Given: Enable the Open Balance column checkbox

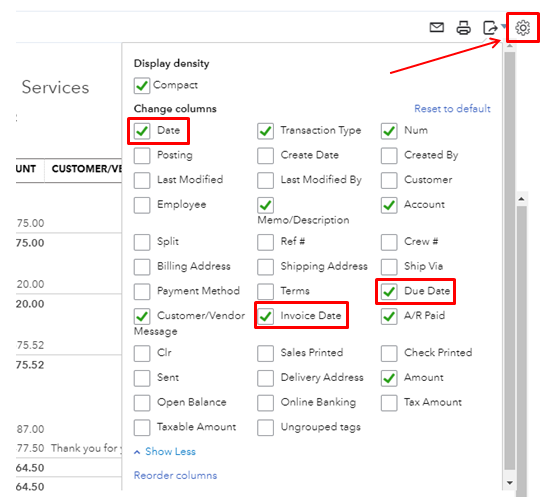Looking at the screenshot, I should 142,403.
